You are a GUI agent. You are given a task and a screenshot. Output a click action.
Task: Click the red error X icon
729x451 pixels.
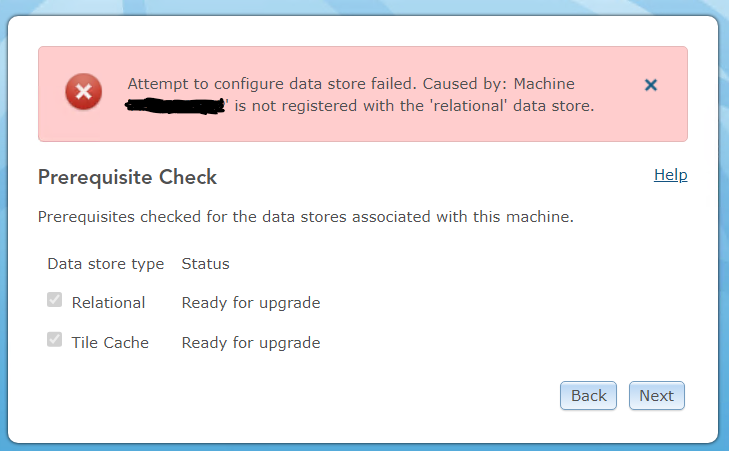coord(84,94)
